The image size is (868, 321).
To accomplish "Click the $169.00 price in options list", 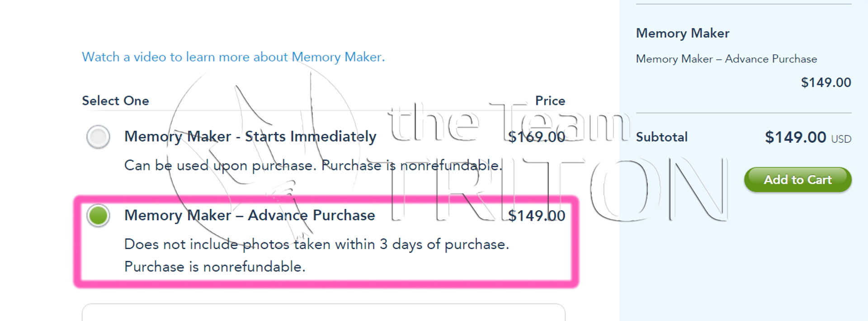I will [536, 137].
